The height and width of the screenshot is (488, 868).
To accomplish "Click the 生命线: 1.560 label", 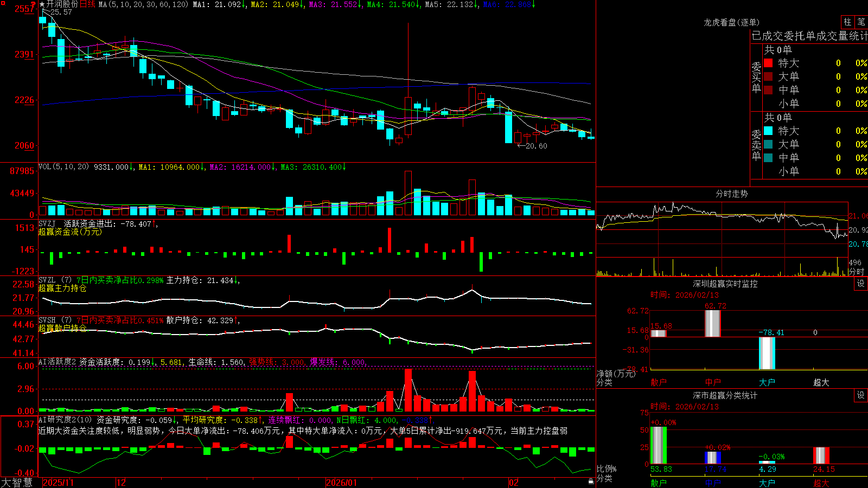I will [216, 362].
